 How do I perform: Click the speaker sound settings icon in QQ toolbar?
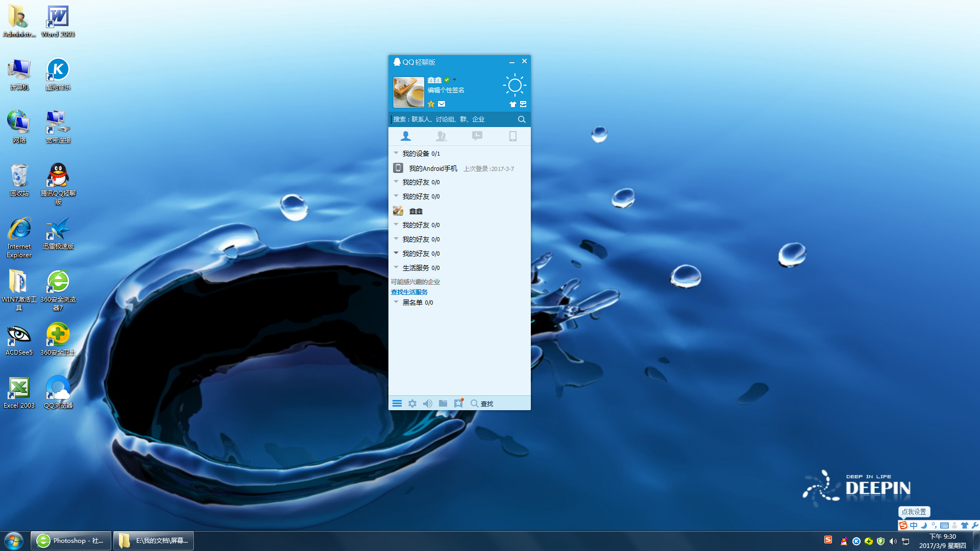pyautogui.click(x=428, y=403)
